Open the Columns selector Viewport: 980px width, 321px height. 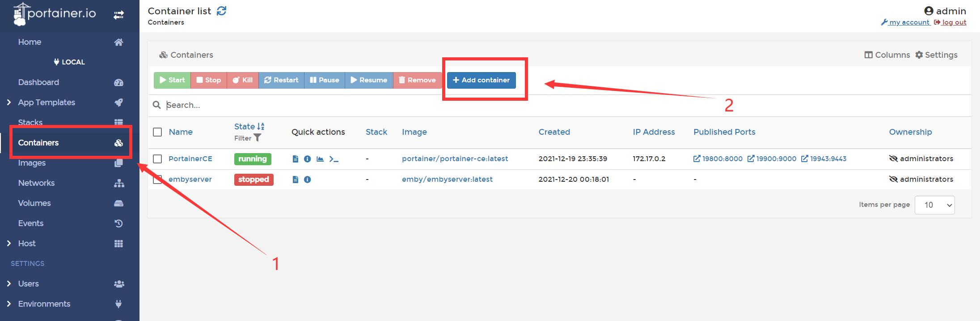click(887, 55)
